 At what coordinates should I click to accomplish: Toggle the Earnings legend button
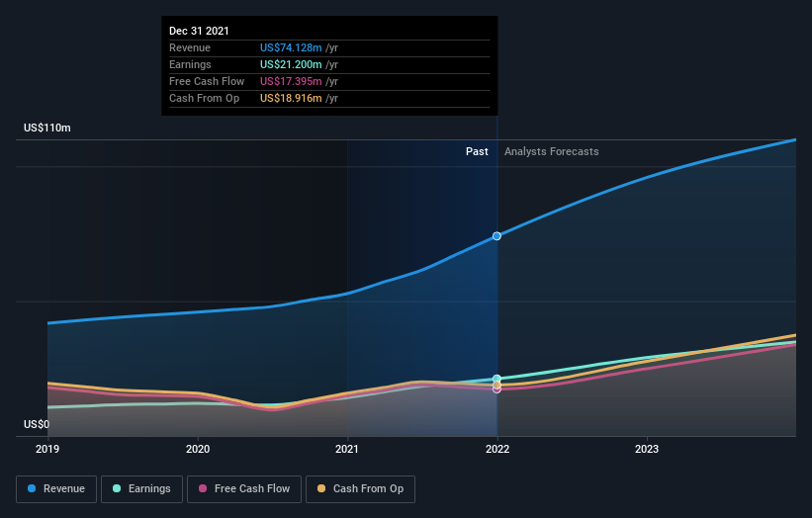[141, 489]
